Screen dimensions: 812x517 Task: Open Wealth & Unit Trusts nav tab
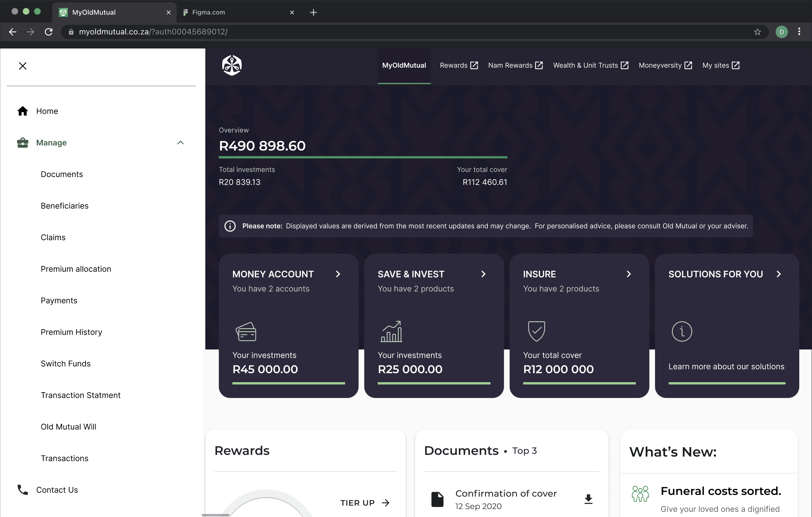[590, 65]
